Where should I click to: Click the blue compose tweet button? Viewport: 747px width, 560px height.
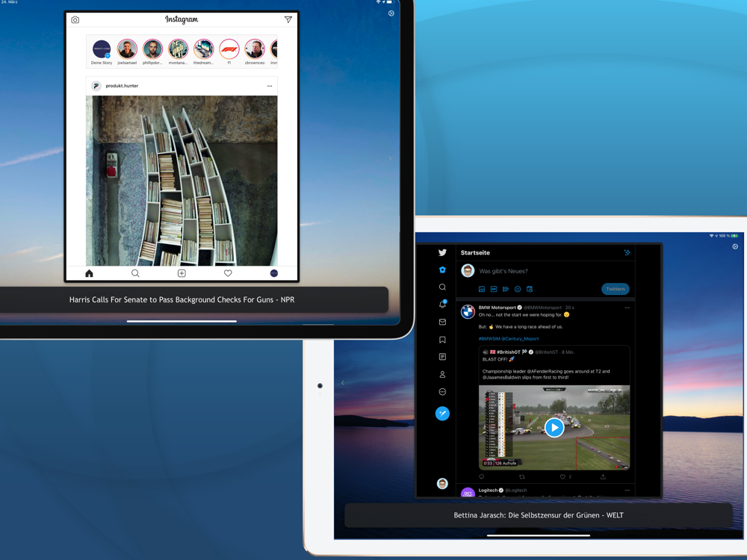(442, 414)
